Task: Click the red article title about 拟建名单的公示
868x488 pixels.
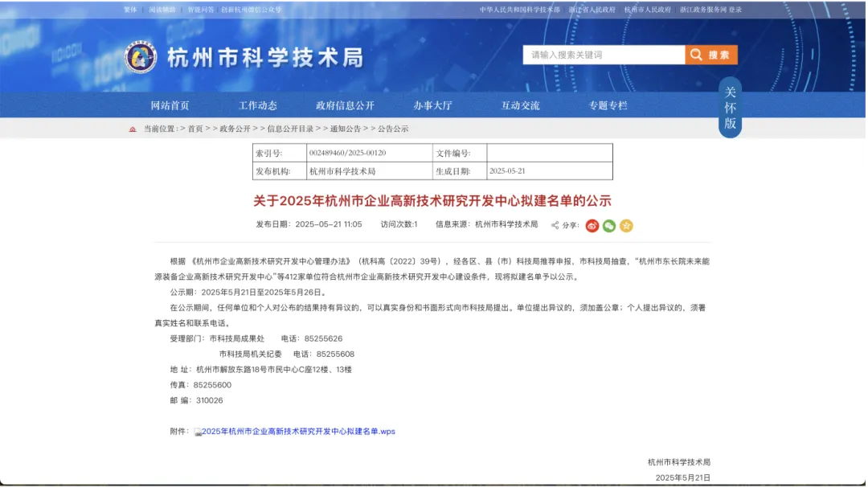Action: [432, 200]
